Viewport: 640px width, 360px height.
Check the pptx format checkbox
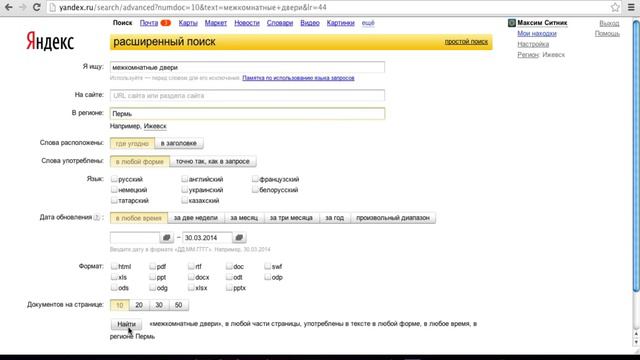click(229, 287)
